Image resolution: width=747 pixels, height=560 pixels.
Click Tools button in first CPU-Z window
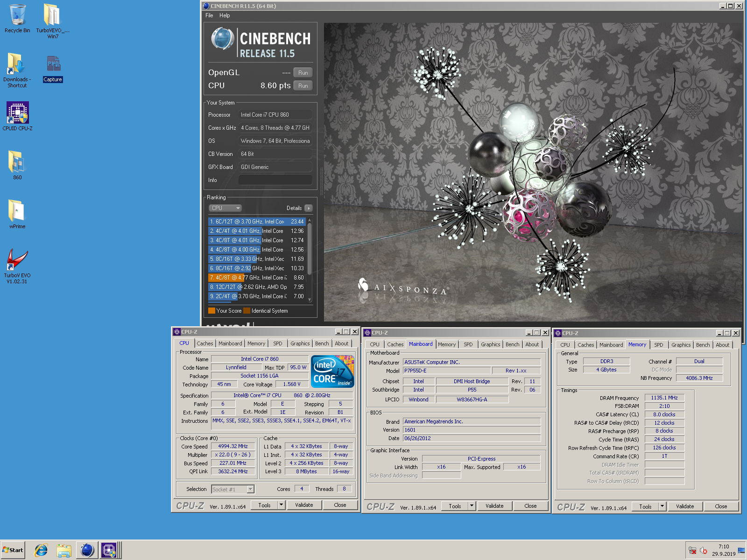click(264, 505)
